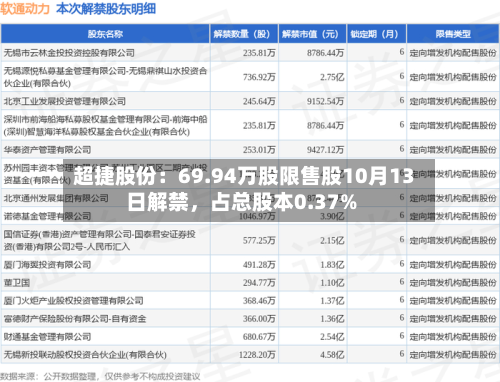Click shareholder 无锡市云林金投投资控股有限公司
This screenshot has height=382, width=500.
[x=69, y=53]
